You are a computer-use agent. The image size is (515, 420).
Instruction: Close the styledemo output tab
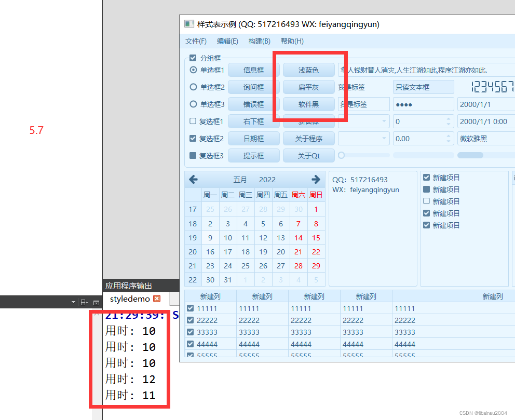coord(157,299)
